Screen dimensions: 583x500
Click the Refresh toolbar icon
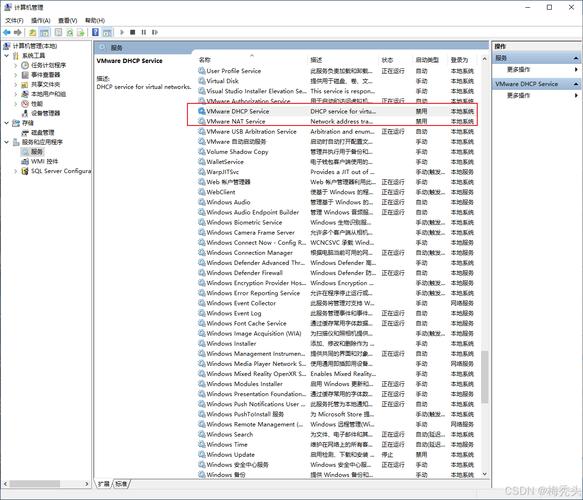click(70, 32)
